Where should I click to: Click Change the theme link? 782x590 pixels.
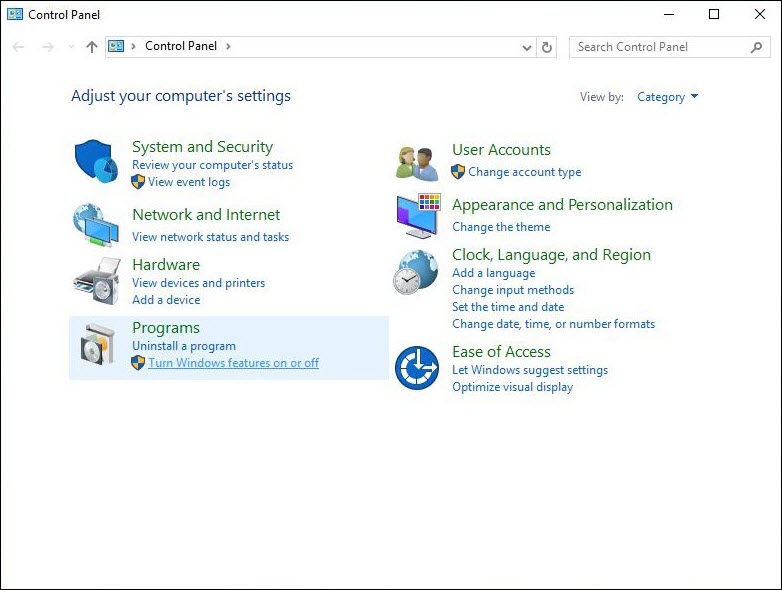501,227
